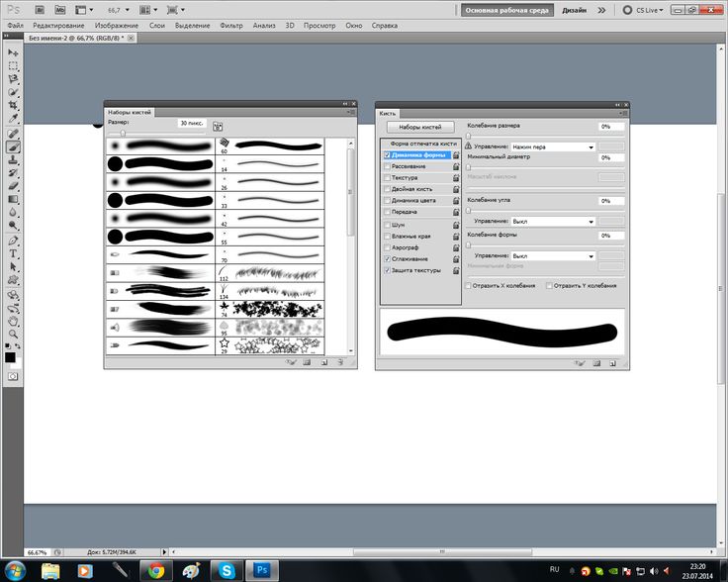Viewport: 728px width, 582px height.
Task: Open Редактирование menu
Action: tap(58, 26)
